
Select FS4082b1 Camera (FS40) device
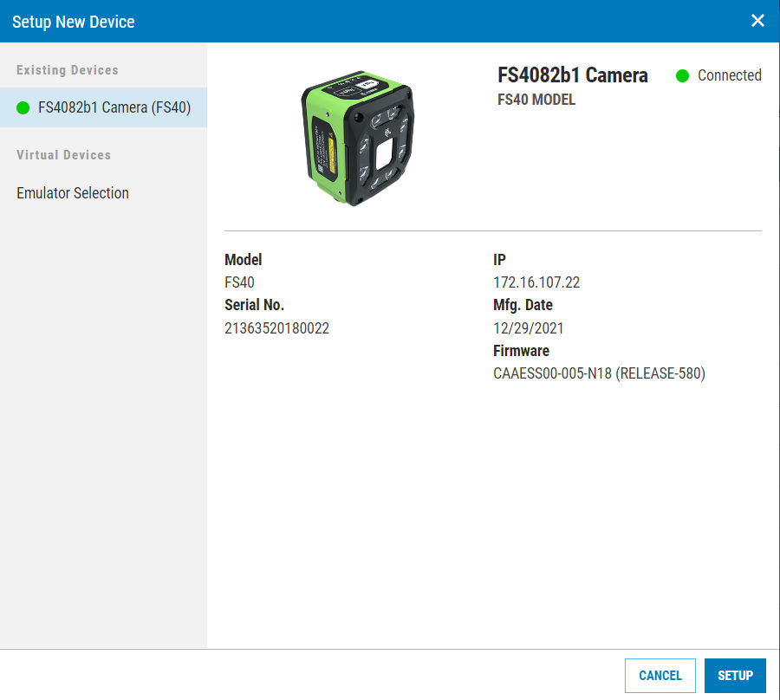(103, 107)
